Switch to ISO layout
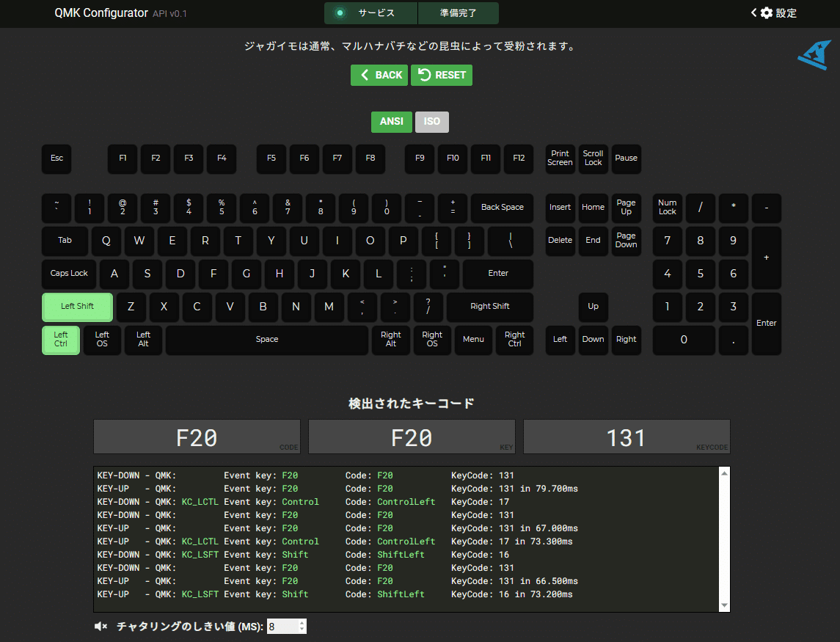Image resolution: width=840 pixels, height=642 pixels. click(x=432, y=122)
